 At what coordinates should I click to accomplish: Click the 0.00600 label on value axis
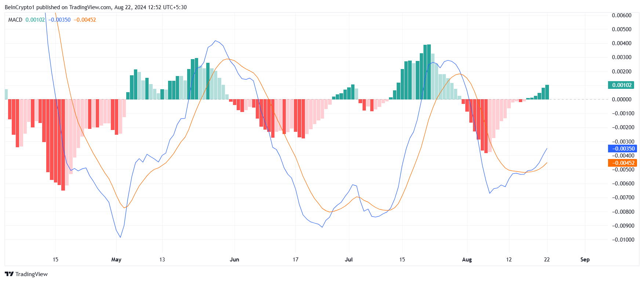(622, 15)
